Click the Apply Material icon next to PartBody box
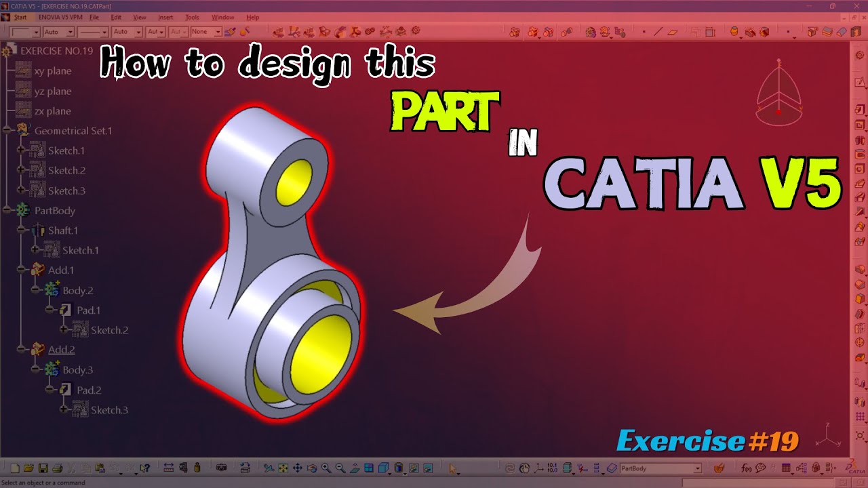 [x=719, y=468]
